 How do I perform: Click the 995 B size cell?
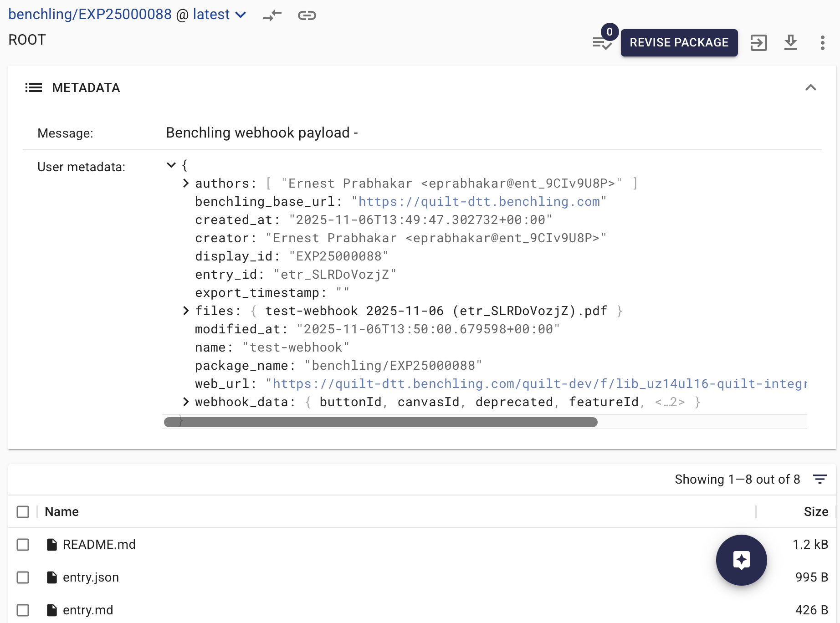point(812,577)
